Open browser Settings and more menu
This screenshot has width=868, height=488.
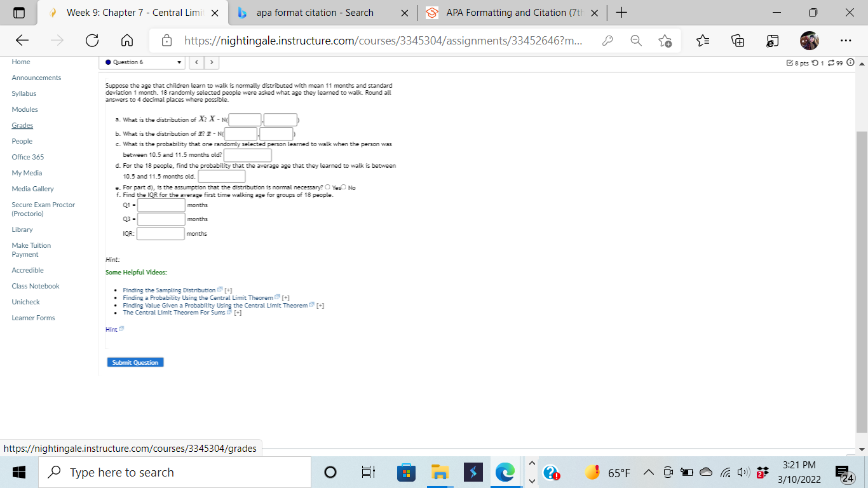point(846,41)
